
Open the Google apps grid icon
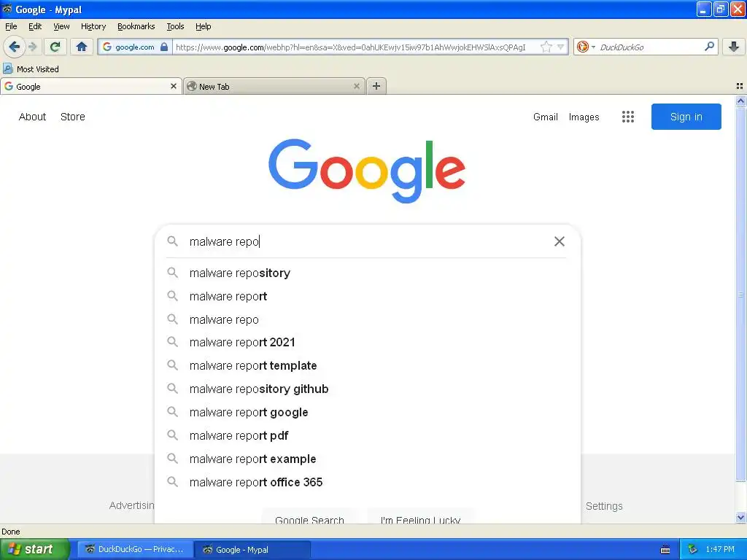click(x=628, y=117)
